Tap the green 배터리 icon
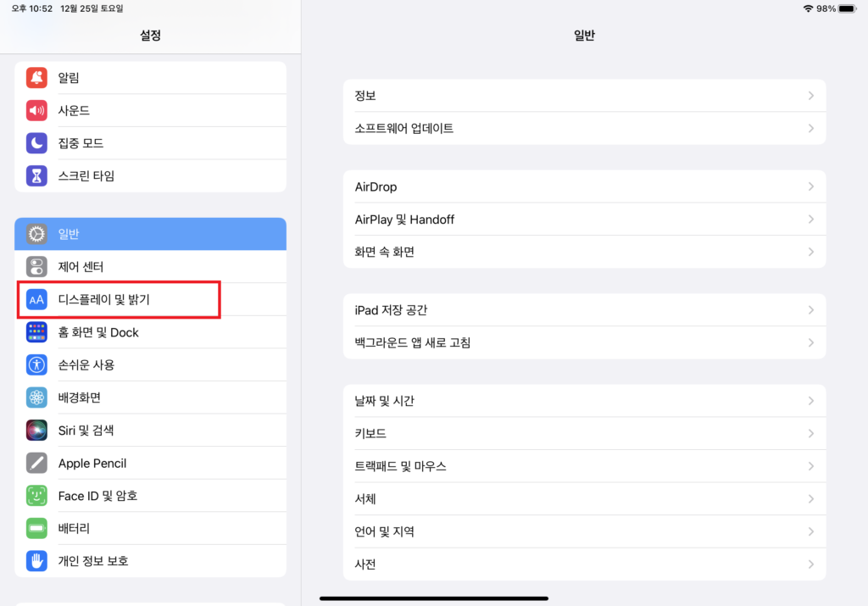This screenshot has width=868, height=606. click(x=36, y=528)
